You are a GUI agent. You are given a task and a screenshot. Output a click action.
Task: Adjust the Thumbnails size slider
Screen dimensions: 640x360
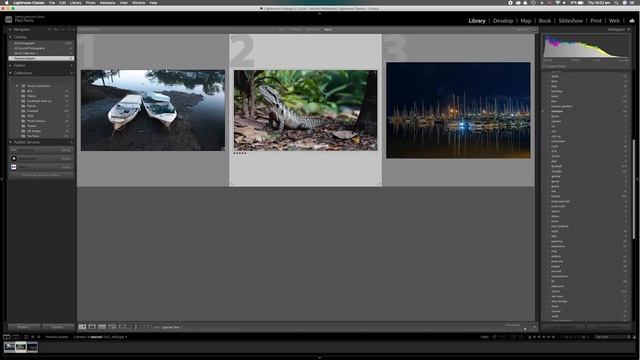(525, 329)
